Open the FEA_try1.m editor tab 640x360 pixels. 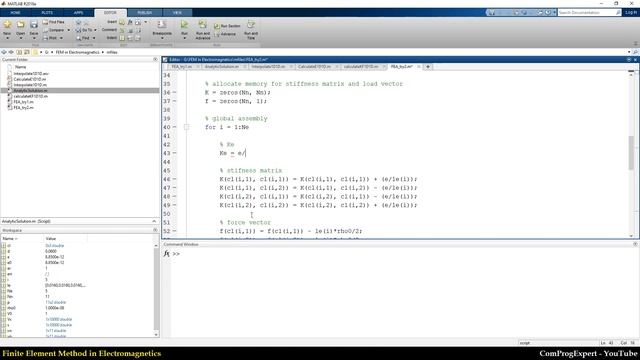[181, 67]
